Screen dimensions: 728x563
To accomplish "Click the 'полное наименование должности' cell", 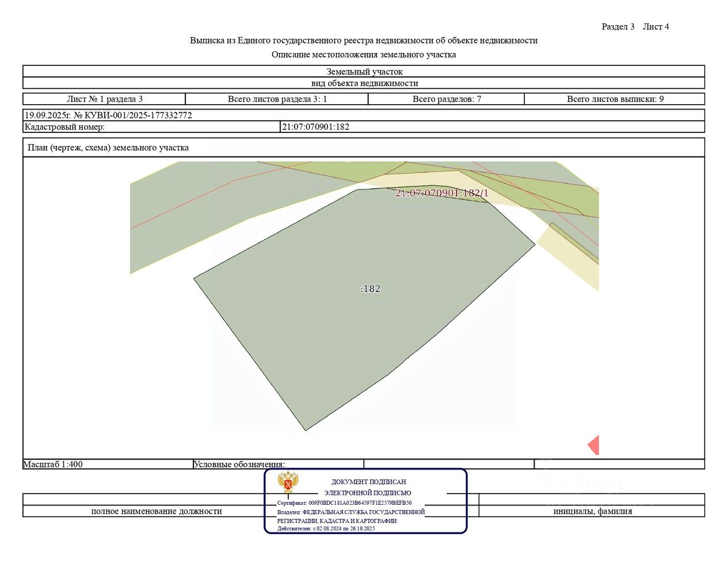I will point(156,511).
